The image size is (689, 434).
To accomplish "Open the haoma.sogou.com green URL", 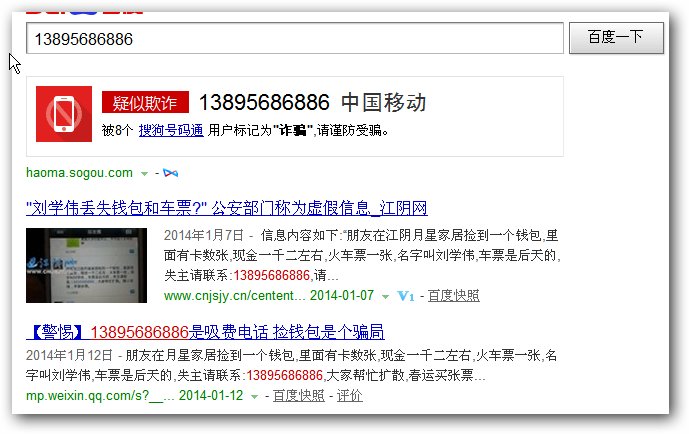I will click(x=79, y=173).
